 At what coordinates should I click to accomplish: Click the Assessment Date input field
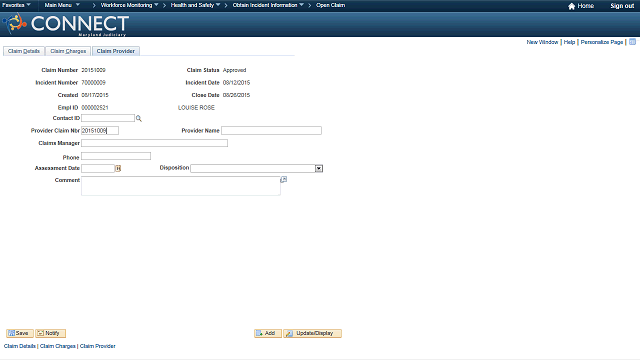(98, 169)
